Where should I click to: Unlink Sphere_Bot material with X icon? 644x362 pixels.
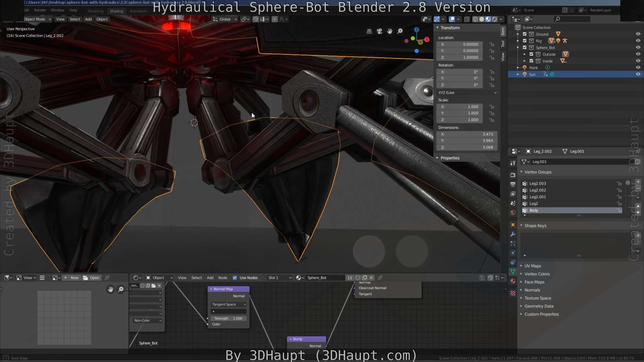click(371, 278)
